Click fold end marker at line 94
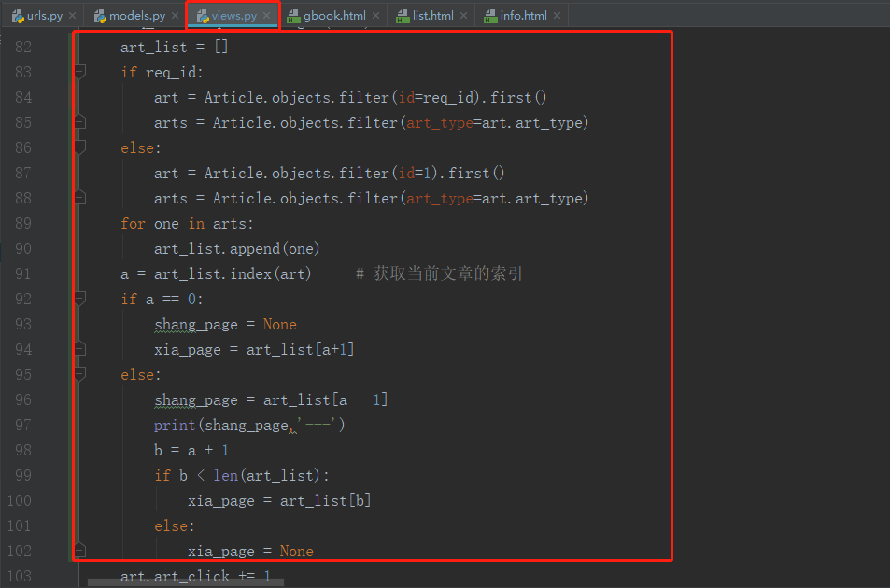This screenshot has width=890, height=588. [80, 349]
